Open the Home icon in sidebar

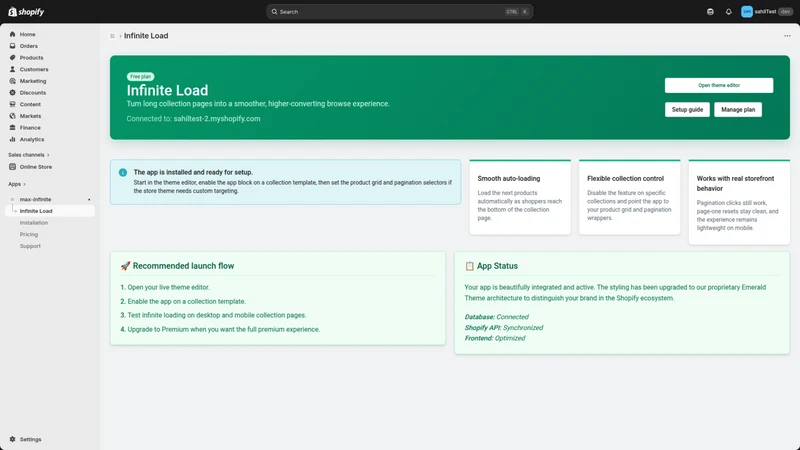click(12, 34)
